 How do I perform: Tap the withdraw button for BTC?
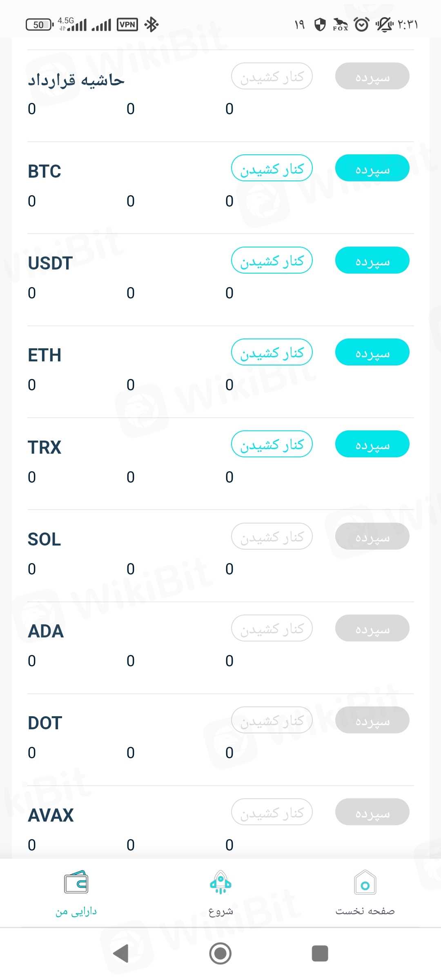(x=272, y=168)
